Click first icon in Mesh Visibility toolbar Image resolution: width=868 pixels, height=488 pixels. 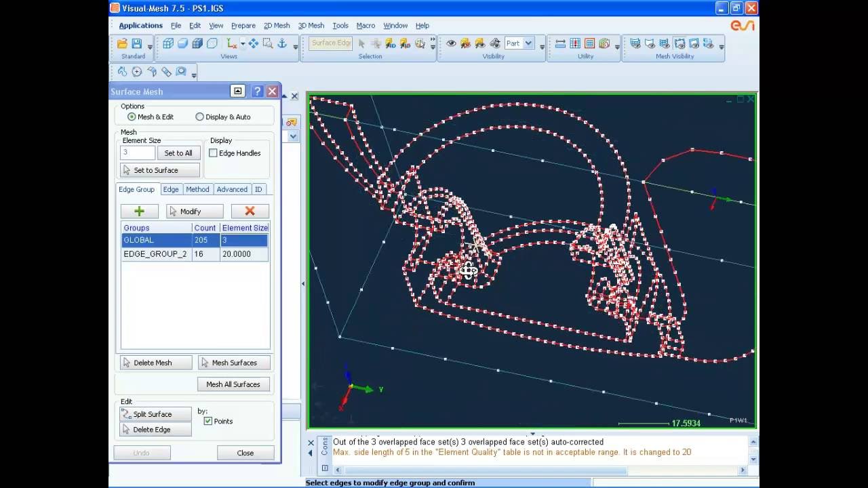635,43
